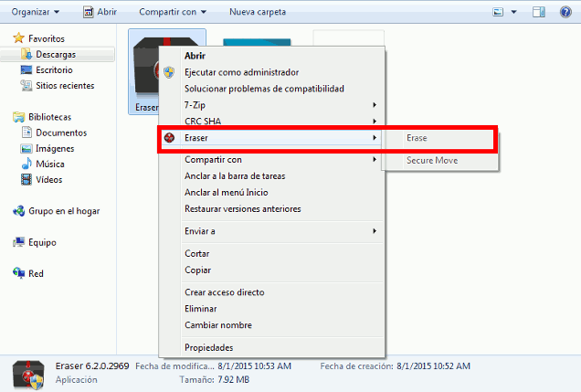The image size is (581, 392).
Task: Expand the CRC SHA submenu arrow
Action: point(375,122)
